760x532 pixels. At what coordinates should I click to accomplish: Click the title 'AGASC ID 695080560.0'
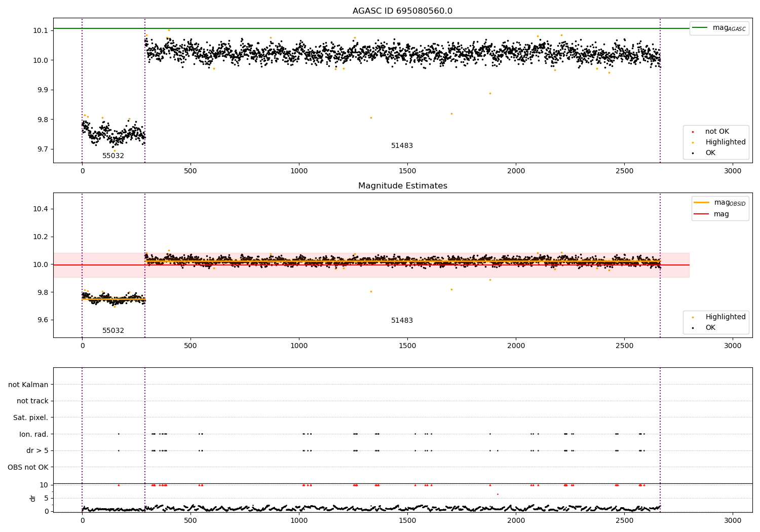point(402,11)
